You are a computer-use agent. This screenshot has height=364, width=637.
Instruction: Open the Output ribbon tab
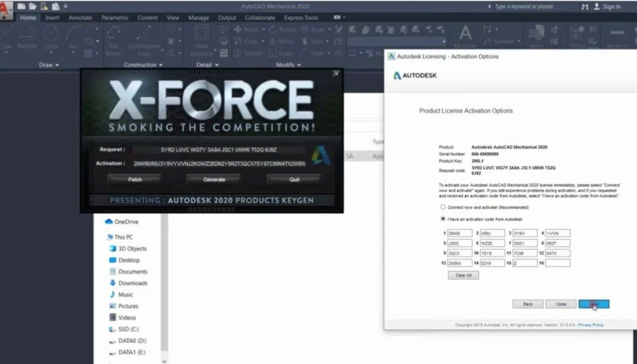[x=227, y=18]
